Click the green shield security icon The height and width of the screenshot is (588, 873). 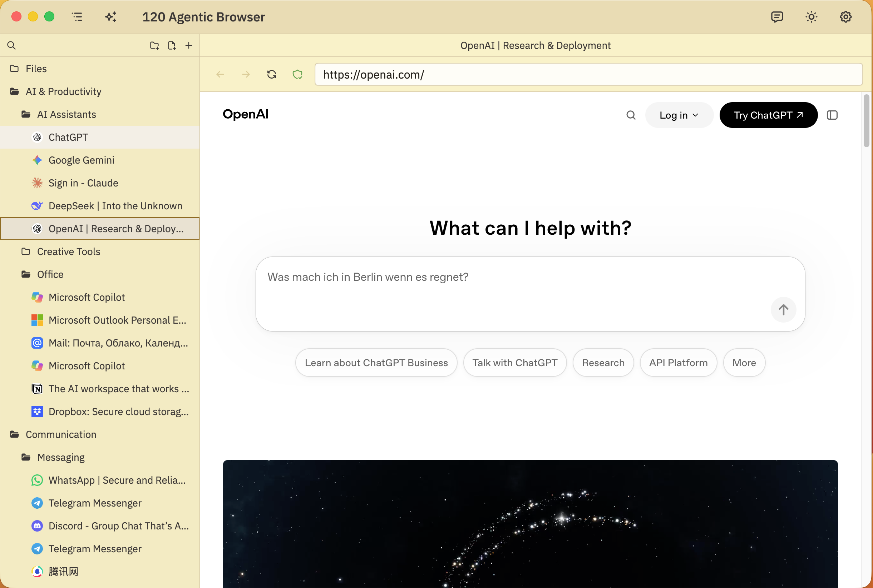(x=297, y=75)
